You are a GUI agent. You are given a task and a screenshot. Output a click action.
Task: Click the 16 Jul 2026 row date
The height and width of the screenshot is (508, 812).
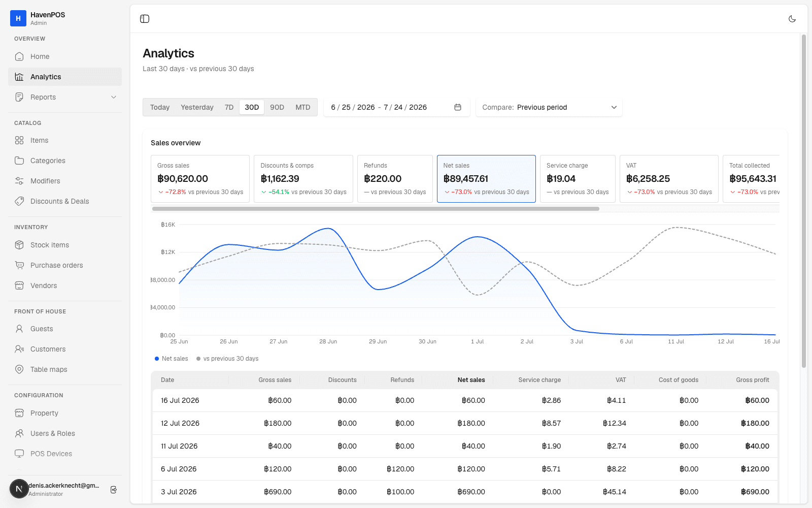(x=180, y=400)
